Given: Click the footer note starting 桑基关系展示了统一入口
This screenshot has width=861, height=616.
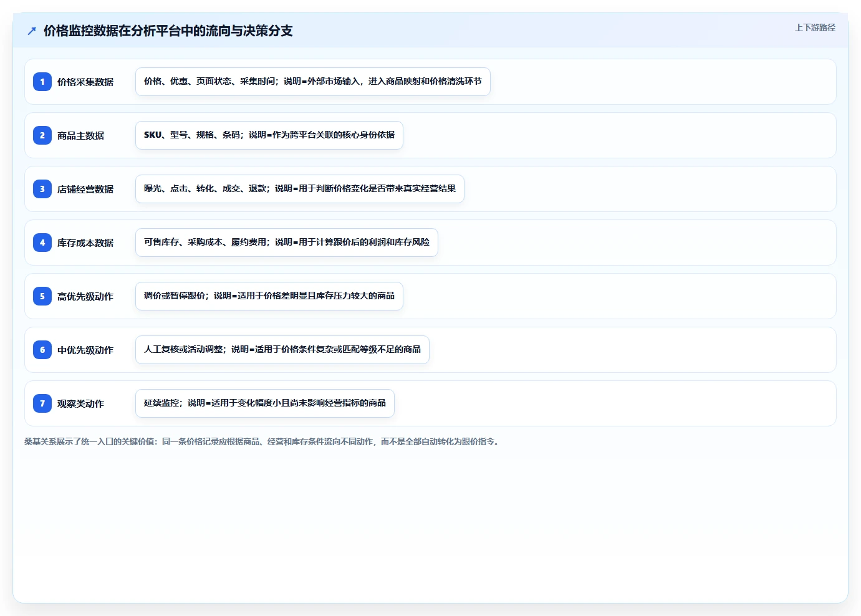Looking at the screenshot, I should [262, 441].
